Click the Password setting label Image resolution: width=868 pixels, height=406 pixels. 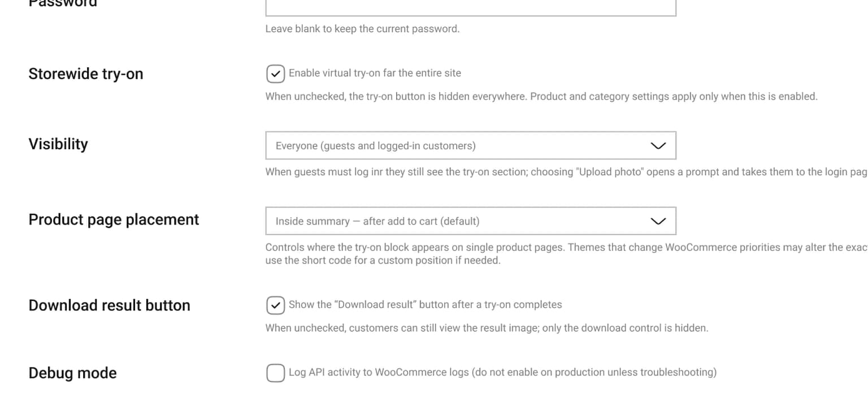pos(62,3)
